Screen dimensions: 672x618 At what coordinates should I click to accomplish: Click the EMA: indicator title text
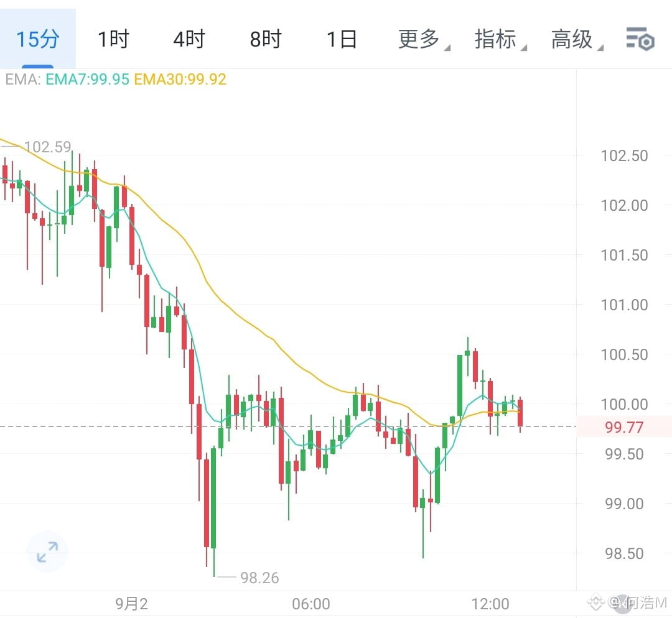[x=23, y=79]
